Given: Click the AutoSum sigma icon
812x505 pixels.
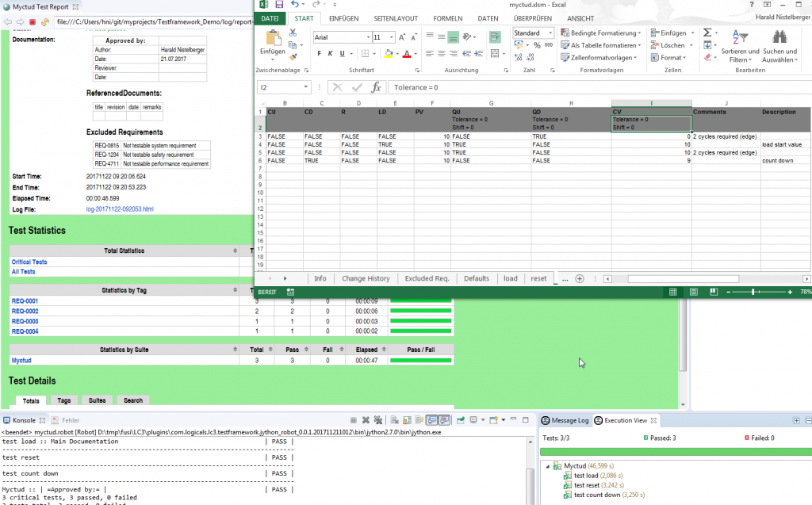Looking at the screenshot, I should (706, 33).
